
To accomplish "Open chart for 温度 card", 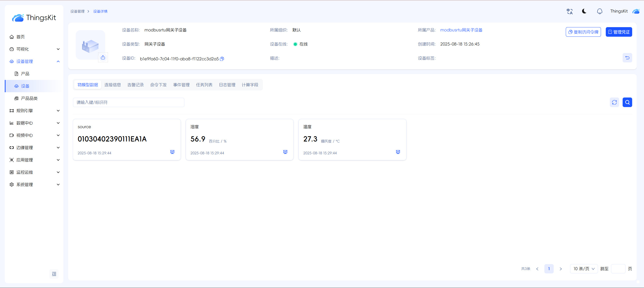I will (x=398, y=152).
